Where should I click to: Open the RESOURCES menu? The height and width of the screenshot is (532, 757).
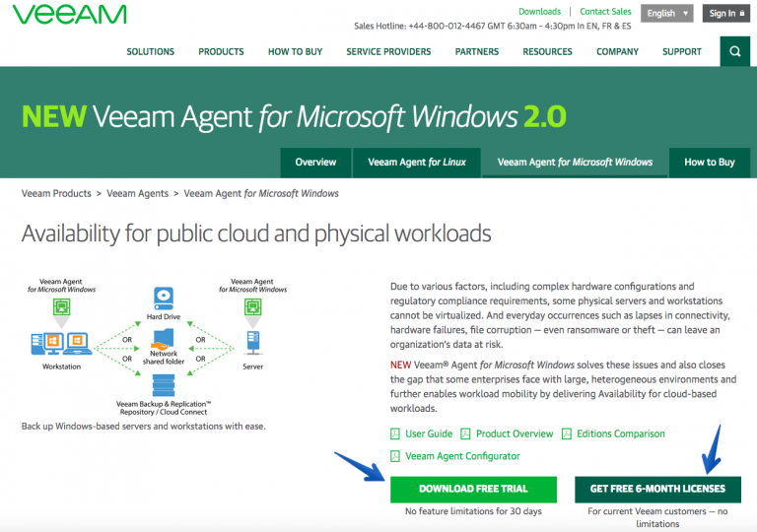pos(547,51)
